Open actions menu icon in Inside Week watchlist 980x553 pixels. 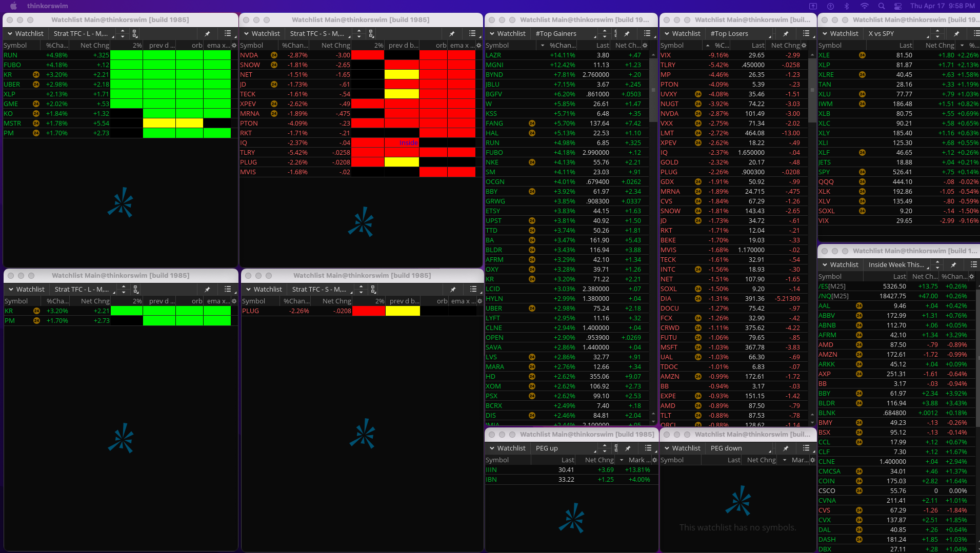[x=973, y=265]
